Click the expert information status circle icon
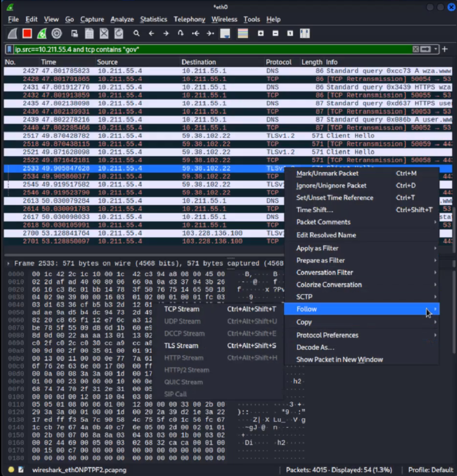The image size is (457, 476). pos(11,470)
